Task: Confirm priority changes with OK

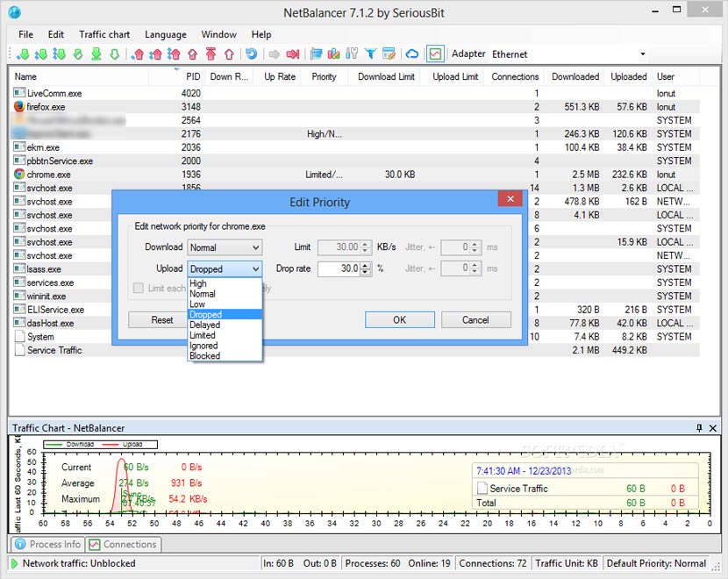Action: click(x=399, y=320)
